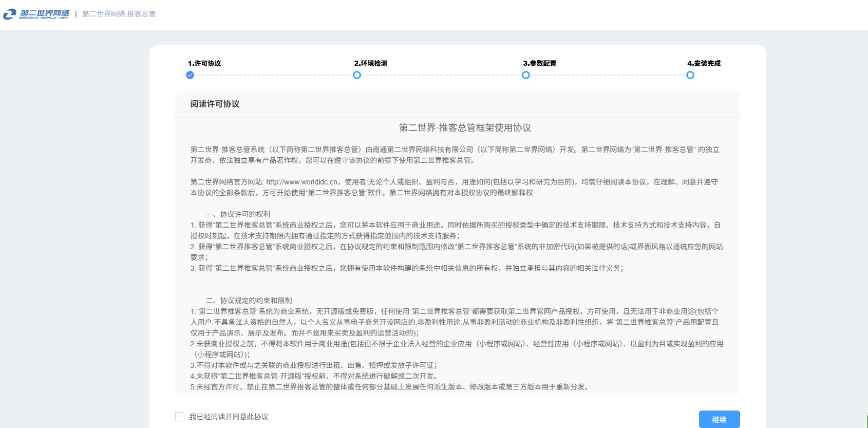Click the http://www.worldidc.cn website address

point(302,182)
